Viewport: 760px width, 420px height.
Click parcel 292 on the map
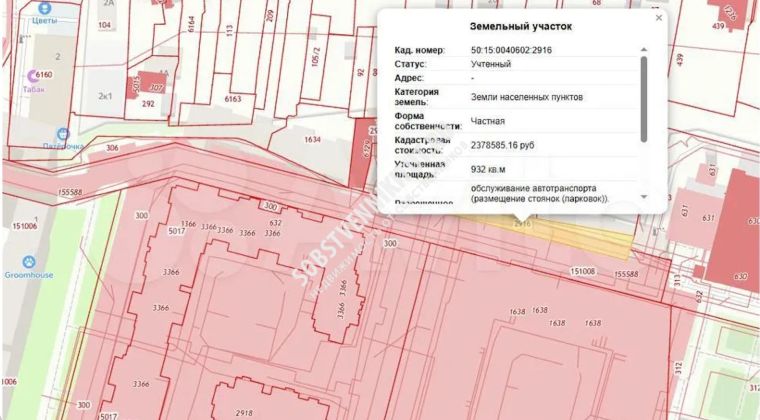point(148,103)
